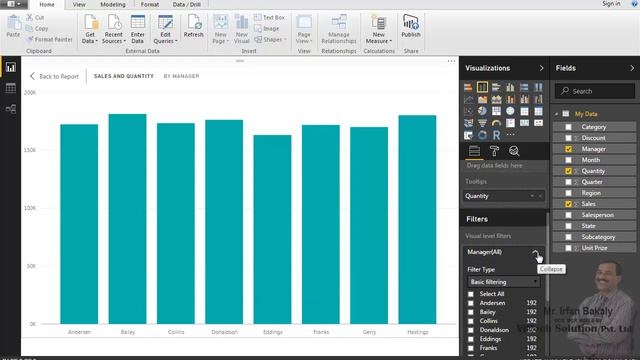Open the Modeling ribbon tab
This screenshot has width=640, height=360.
pos(113,4)
